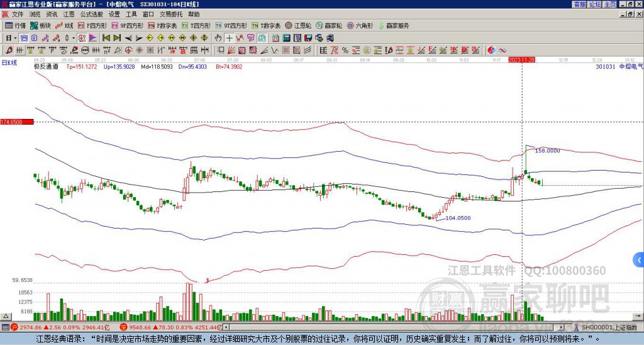Viewport: 644px width, 345px height.
Task: Click the Tp=151.1272 indicator value
Action: (x=82, y=67)
